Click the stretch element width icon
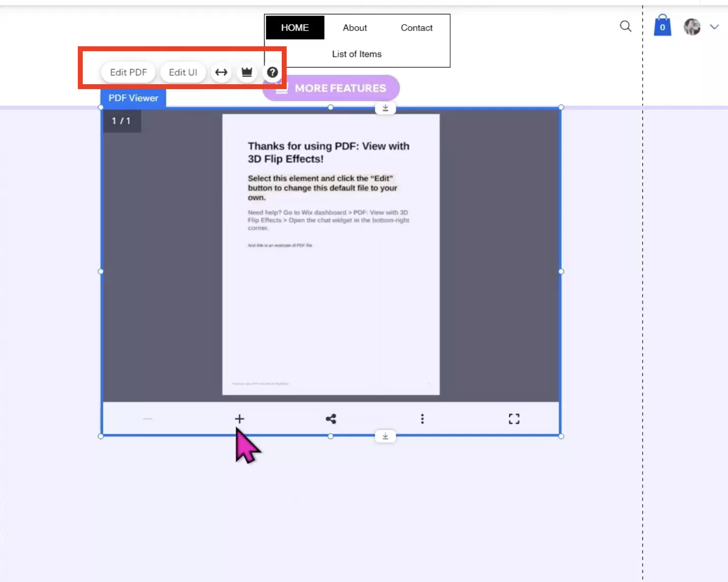This screenshot has height=582, width=728. tap(221, 72)
